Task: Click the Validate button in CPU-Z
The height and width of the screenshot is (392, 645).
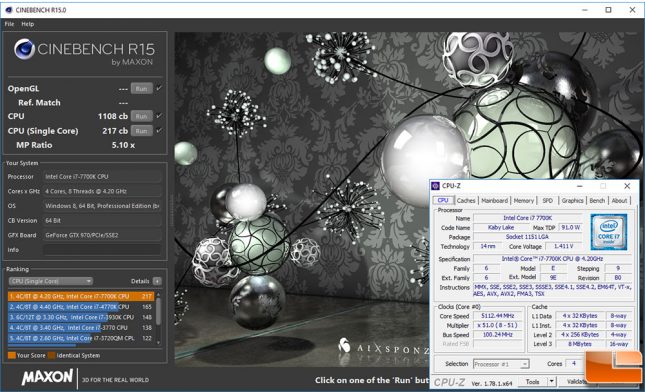Action: click(x=576, y=382)
